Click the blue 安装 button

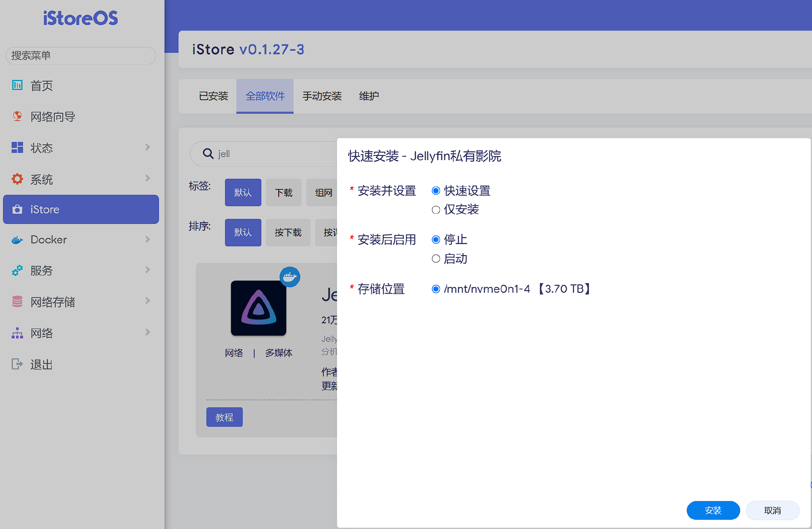713,510
